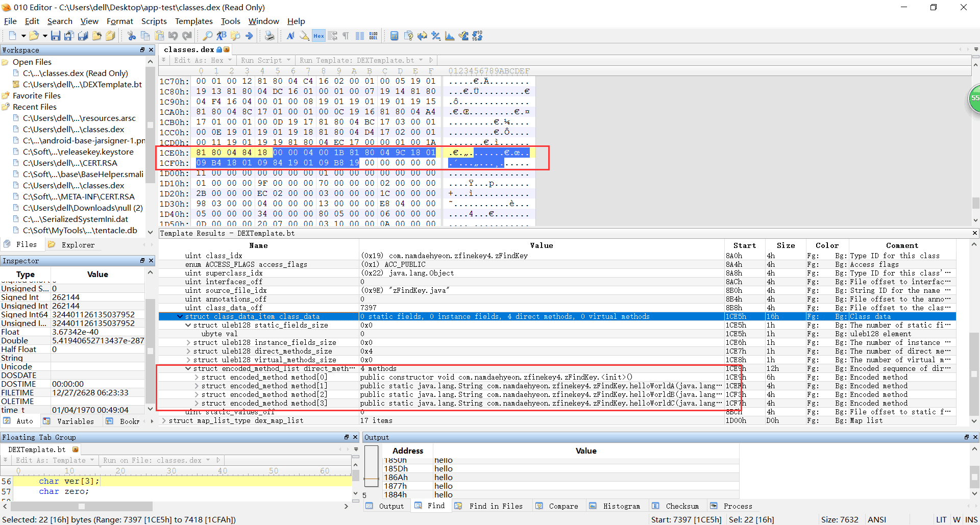
Task: Open the Histogram tool from the toolbar
Action: click(450, 36)
